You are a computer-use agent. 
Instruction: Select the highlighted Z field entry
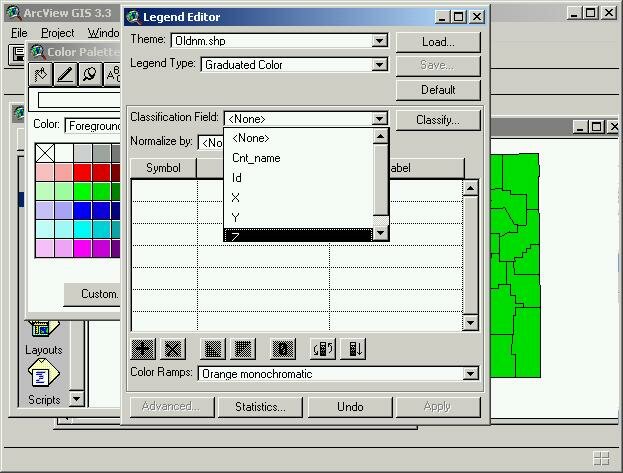[x=299, y=235]
